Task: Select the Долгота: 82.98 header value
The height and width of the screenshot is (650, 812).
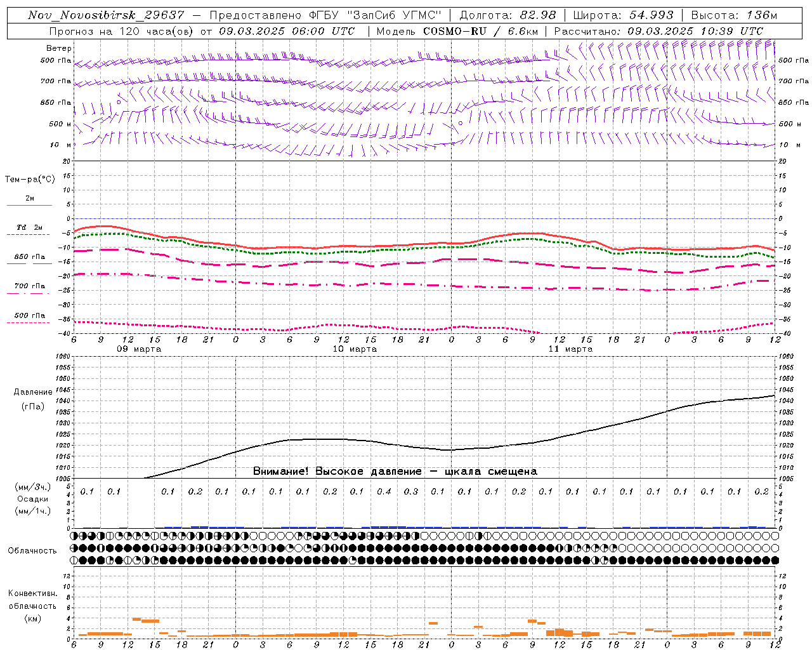Action: tap(507, 15)
